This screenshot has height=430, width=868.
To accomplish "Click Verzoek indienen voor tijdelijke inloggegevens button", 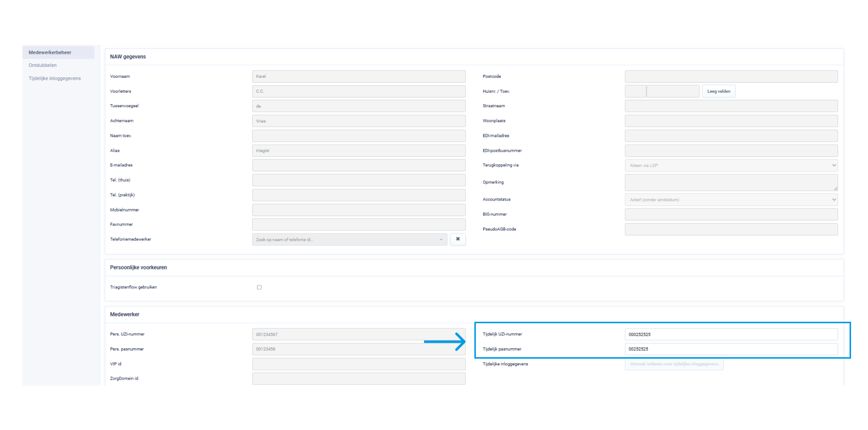I will coord(674,364).
